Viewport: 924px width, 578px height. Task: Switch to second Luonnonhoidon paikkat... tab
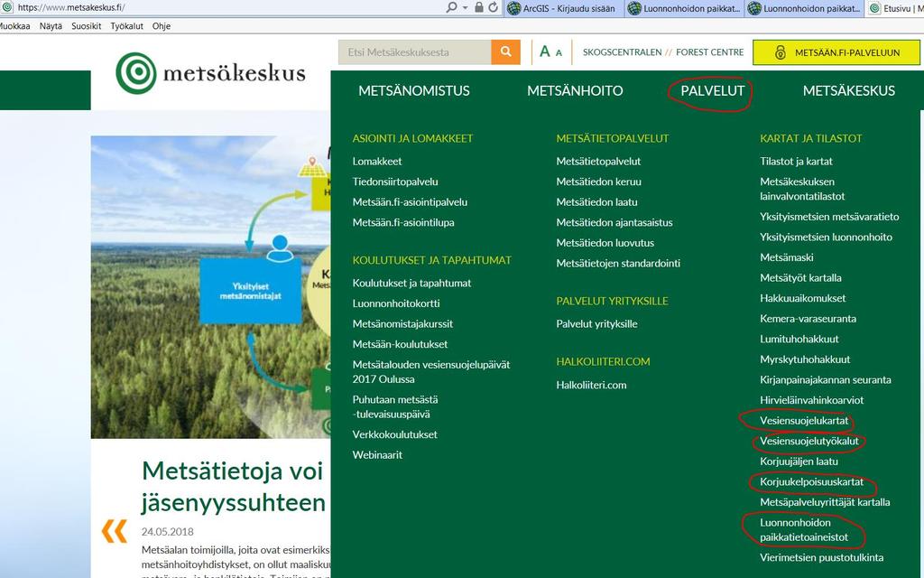point(804,8)
